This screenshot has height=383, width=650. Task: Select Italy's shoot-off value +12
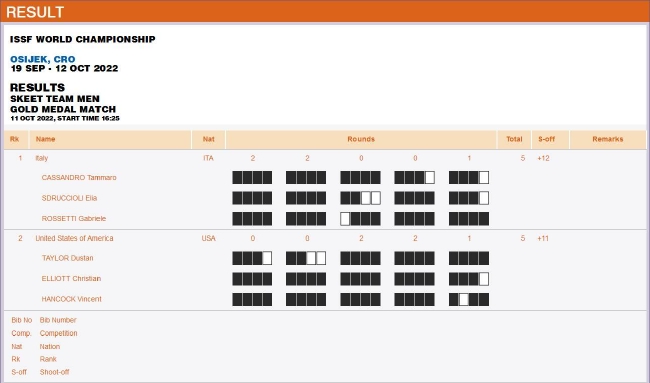point(543,158)
